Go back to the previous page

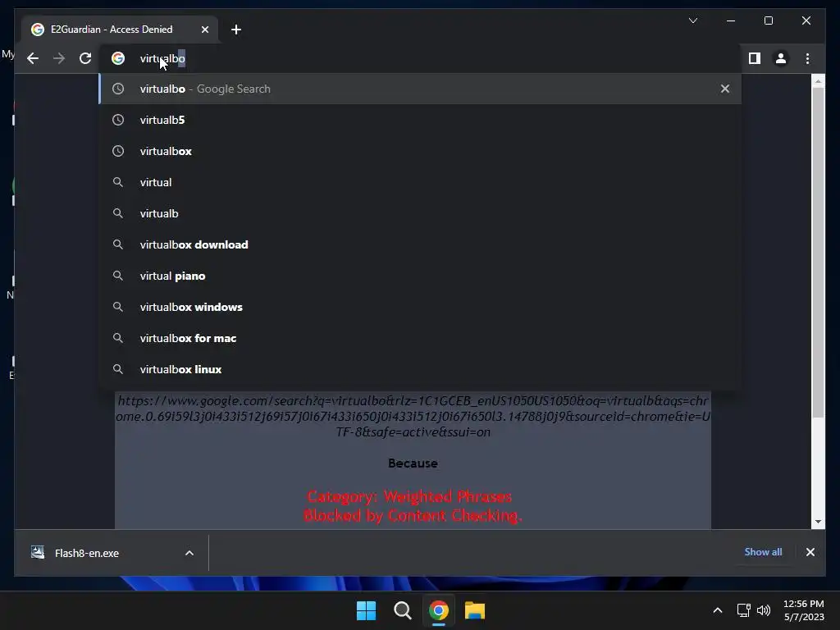click(33, 58)
